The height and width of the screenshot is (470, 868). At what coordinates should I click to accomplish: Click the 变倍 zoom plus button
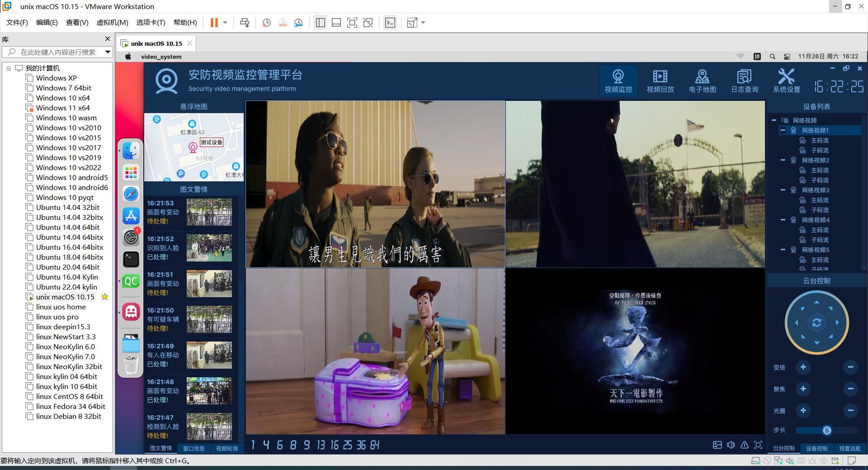coord(803,367)
